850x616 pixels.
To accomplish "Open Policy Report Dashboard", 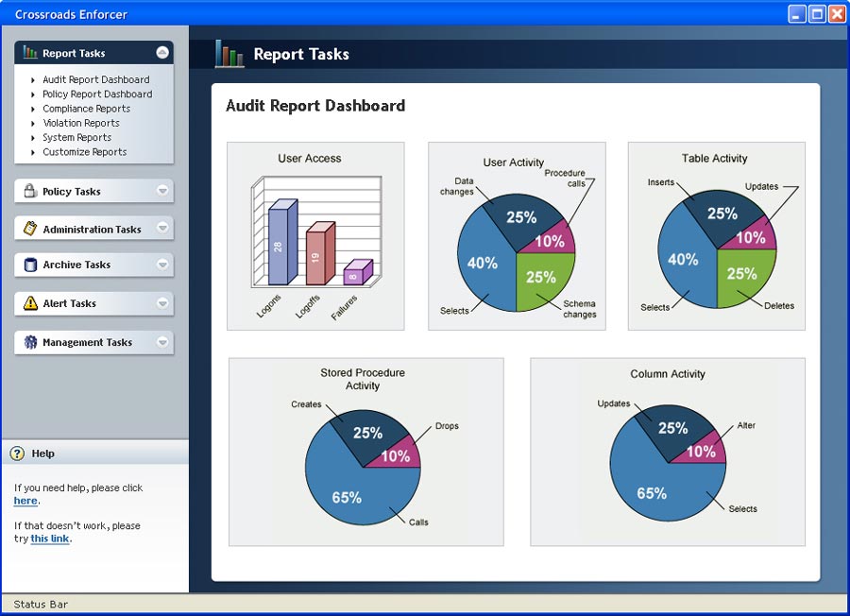I will coord(97,94).
